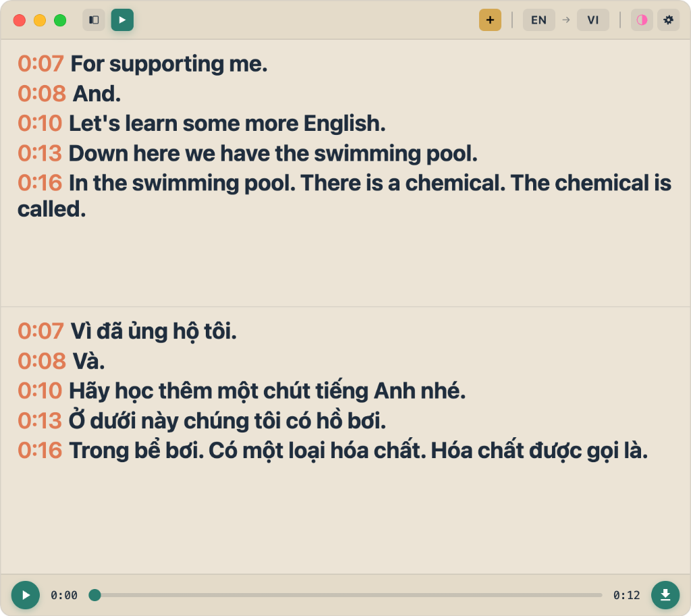The width and height of the screenshot is (691, 616).
Task: Jump to 0:07 in the English transcript
Action: click(x=40, y=63)
